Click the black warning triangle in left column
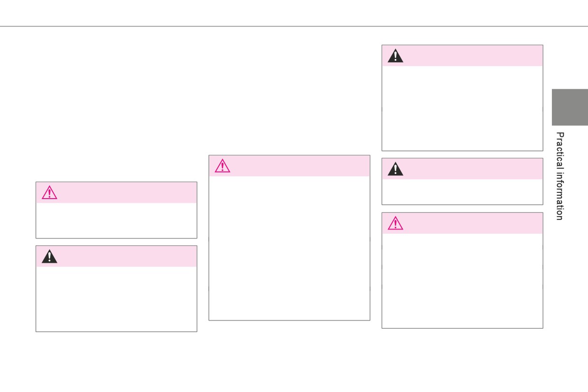 click(x=49, y=257)
